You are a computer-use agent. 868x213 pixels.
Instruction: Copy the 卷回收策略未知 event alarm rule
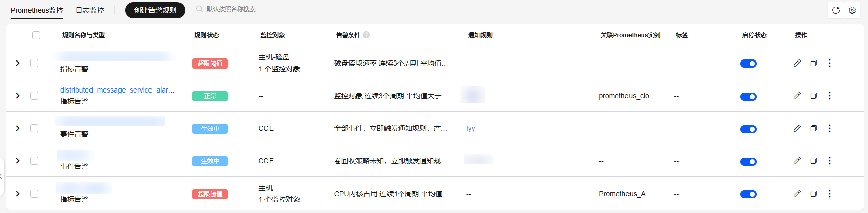point(813,161)
